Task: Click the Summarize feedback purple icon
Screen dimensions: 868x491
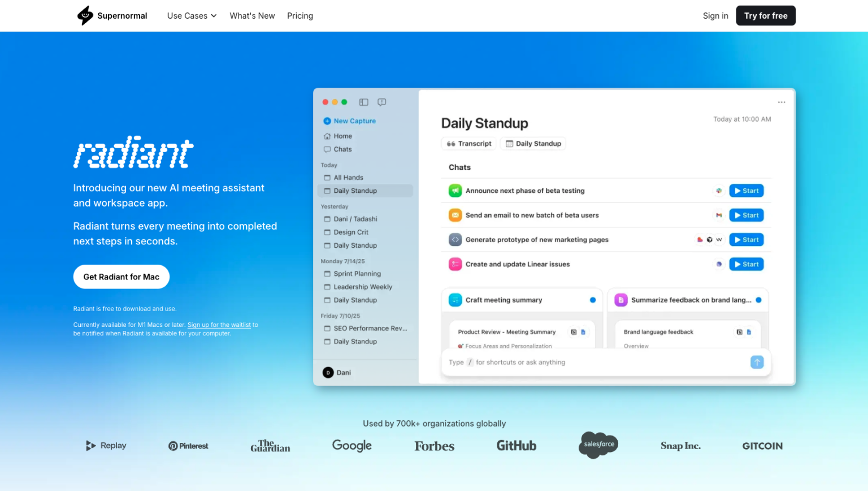Action: click(621, 300)
